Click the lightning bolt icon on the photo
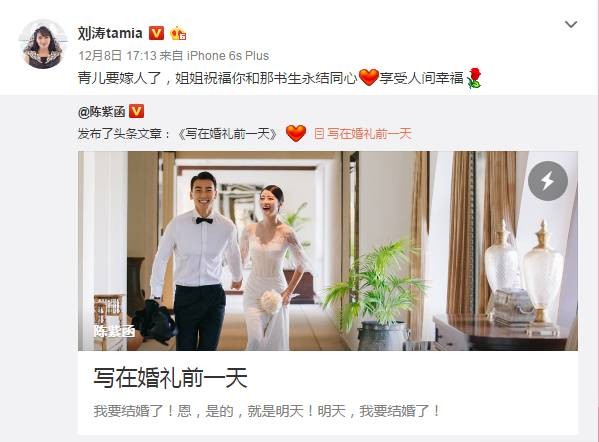The width and height of the screenshot is (599, 442). coord(548,181)
